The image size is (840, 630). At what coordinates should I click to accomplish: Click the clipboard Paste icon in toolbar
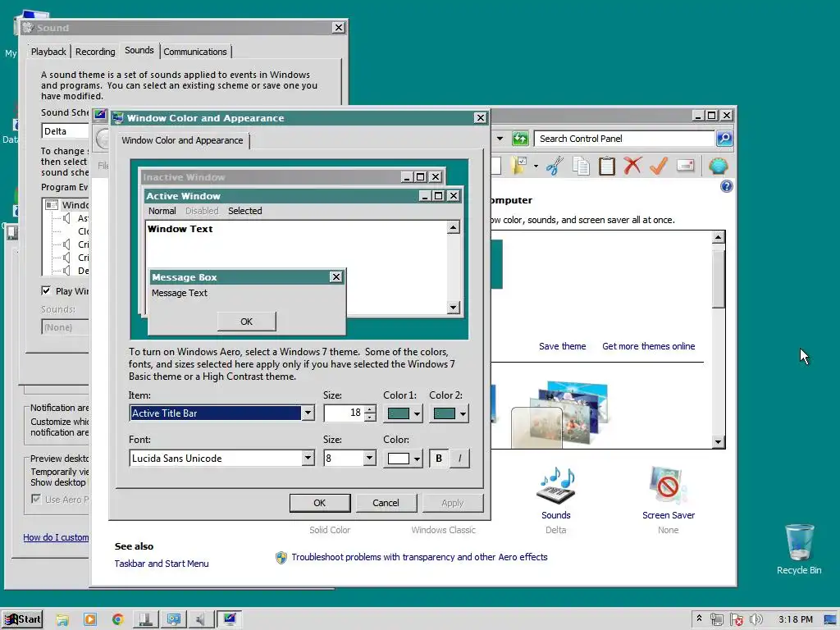click(x=606, y=166)
